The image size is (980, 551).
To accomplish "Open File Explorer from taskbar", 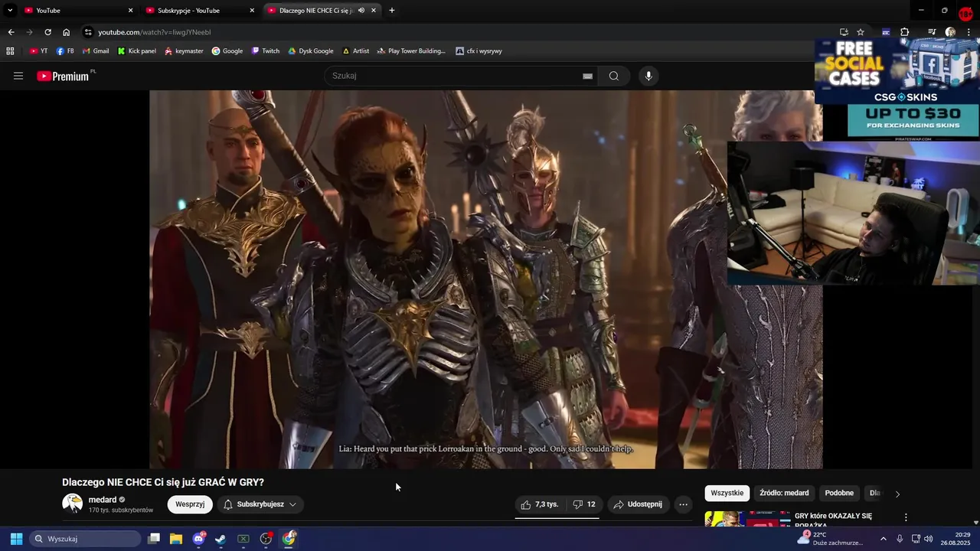I will pos(176,539).
